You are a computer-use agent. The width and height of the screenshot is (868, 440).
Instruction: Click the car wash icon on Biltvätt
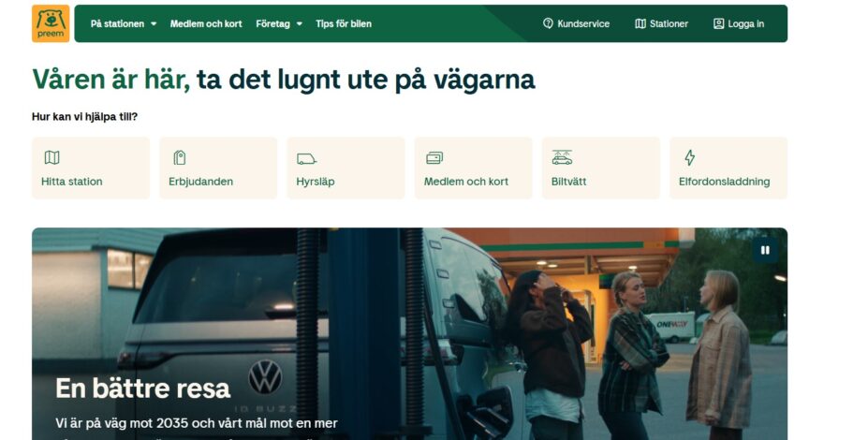[x=562, y=157]
